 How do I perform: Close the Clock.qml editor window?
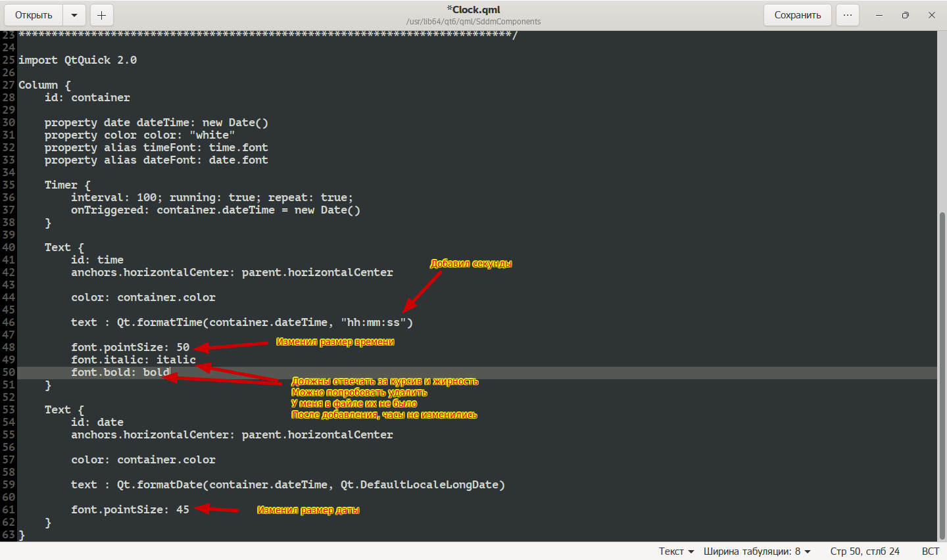coord(932,15)
